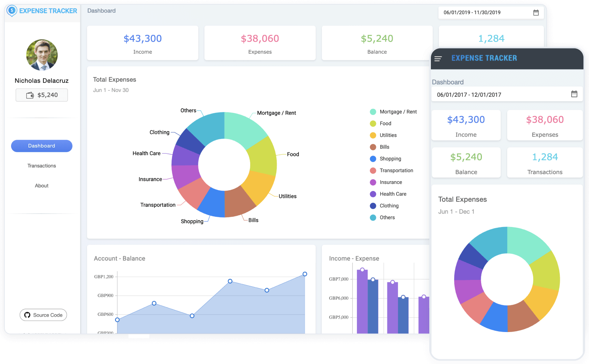Click the mobile calendar icon
The width and height of the screenshot is (589, 364).
coord(574,94)
